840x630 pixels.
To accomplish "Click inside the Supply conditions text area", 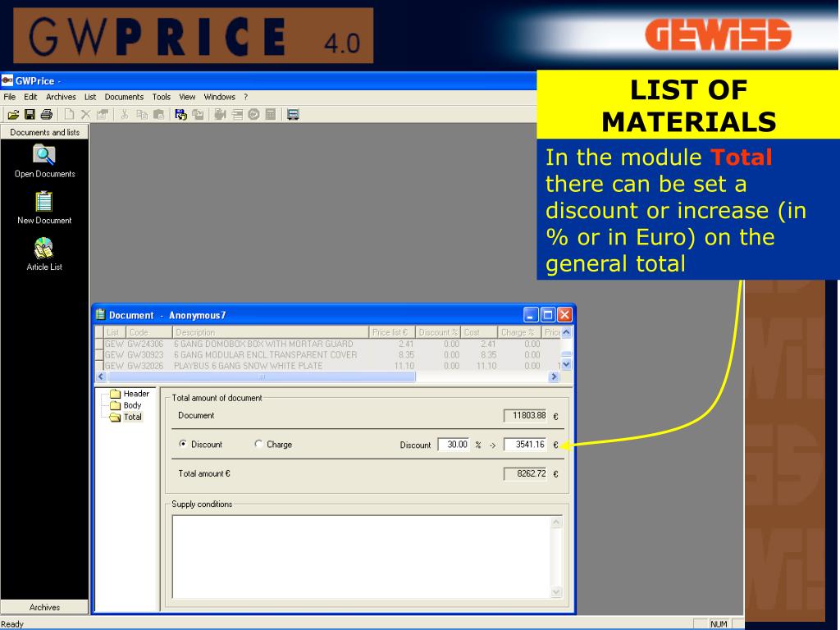I will (362, 557).
